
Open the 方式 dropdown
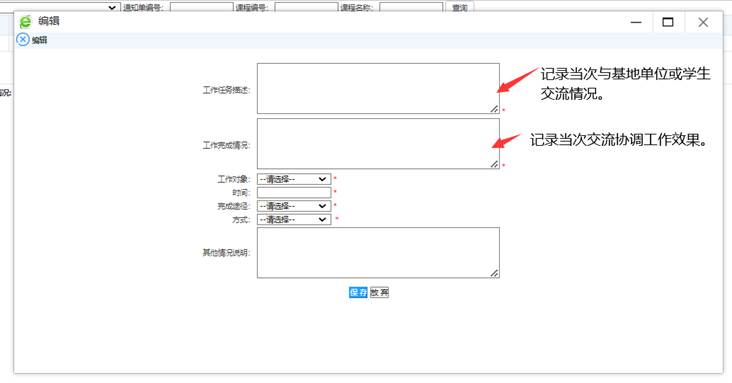click(x=294, y=220)
